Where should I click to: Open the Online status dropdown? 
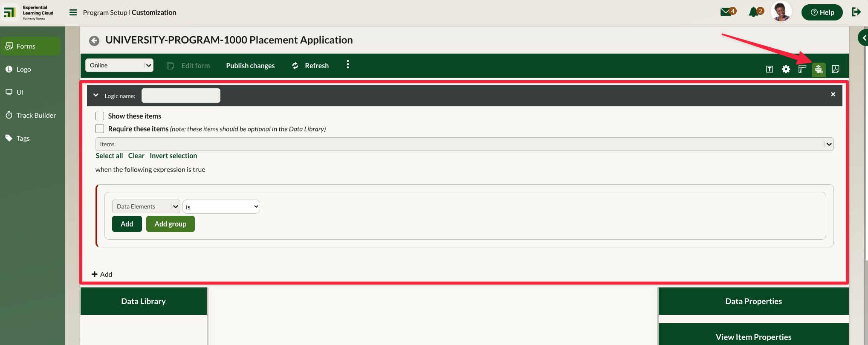click(x=119, y=65)
